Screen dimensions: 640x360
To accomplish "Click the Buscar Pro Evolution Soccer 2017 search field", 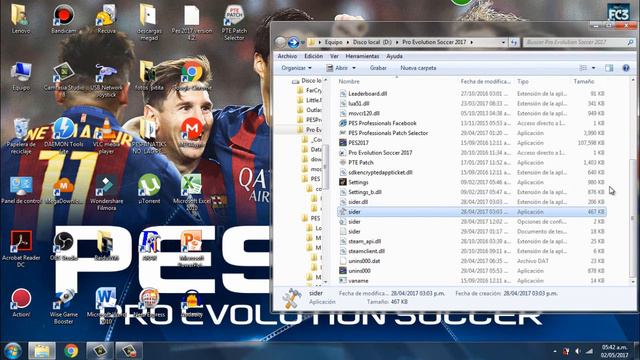I will click(579, 42).
